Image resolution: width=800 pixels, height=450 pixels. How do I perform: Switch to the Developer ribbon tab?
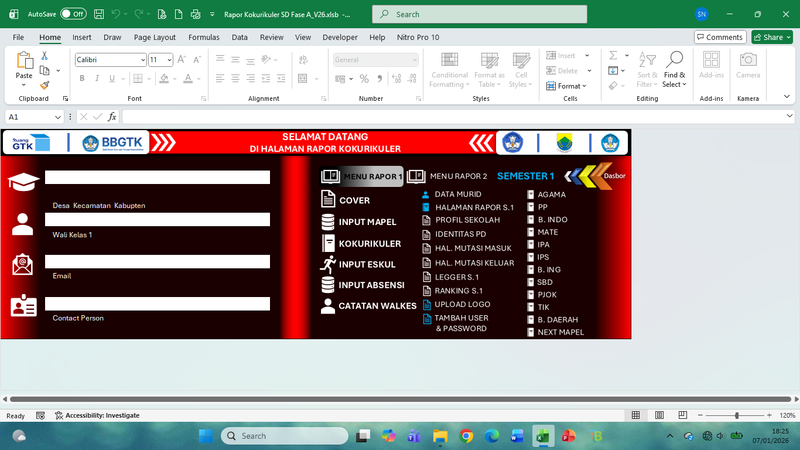pos(340,37)
